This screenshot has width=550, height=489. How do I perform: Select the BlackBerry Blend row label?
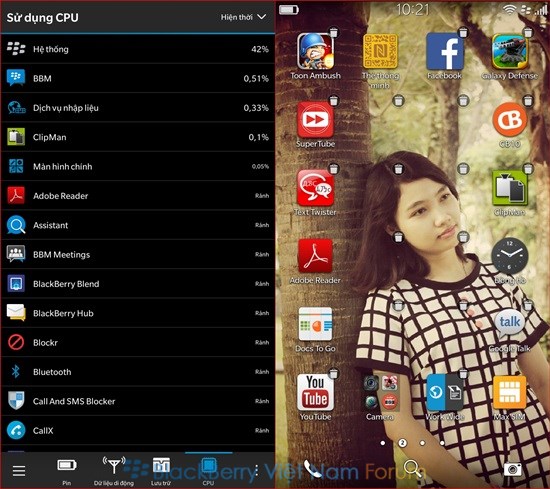[66, 284]
